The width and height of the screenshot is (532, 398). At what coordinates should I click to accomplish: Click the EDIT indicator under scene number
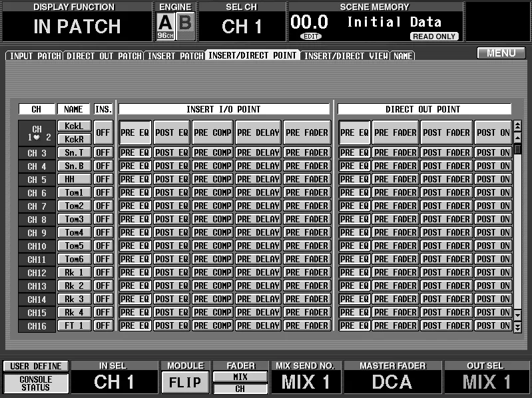click(x=311, y=37)
